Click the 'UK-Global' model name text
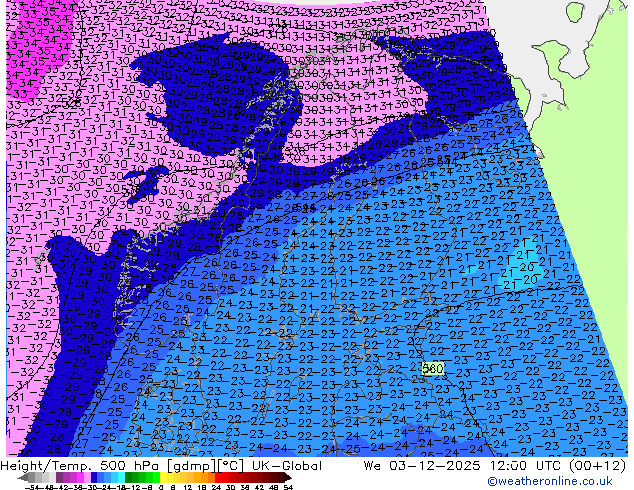Image resolution: width=634 pixels, height=490 pixels. (x=287, y=466)
